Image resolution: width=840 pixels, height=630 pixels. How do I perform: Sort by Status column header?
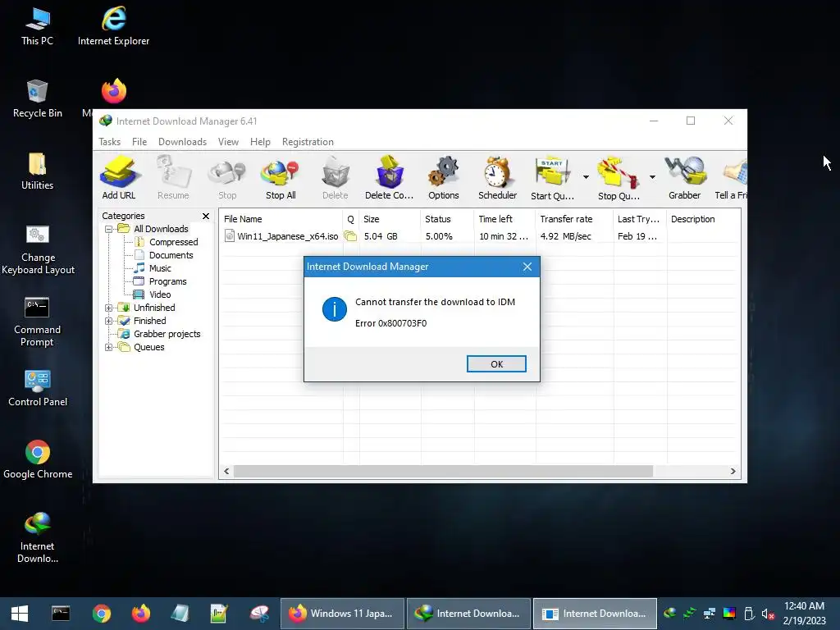point(447,219)
